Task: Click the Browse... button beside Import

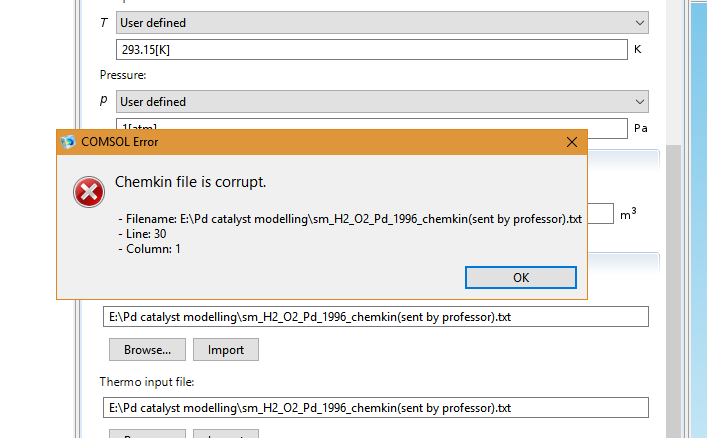Action: pyautogui.click(x=147, y=350)
